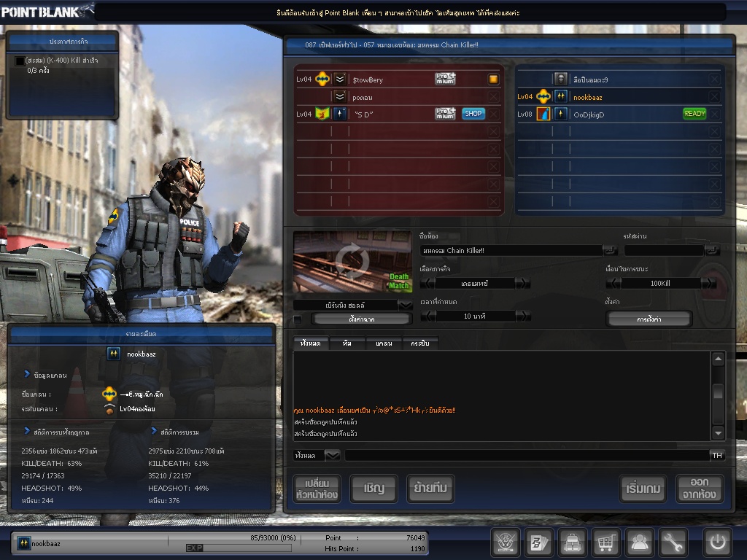
Task: Click the start game button
Action: coord(643,489)
